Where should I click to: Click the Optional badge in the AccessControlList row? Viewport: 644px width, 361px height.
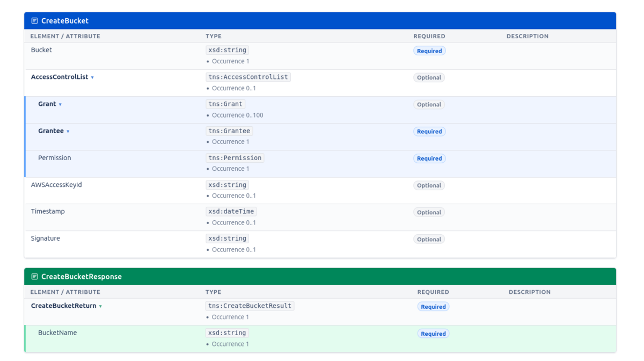click(x=429, y=77)
